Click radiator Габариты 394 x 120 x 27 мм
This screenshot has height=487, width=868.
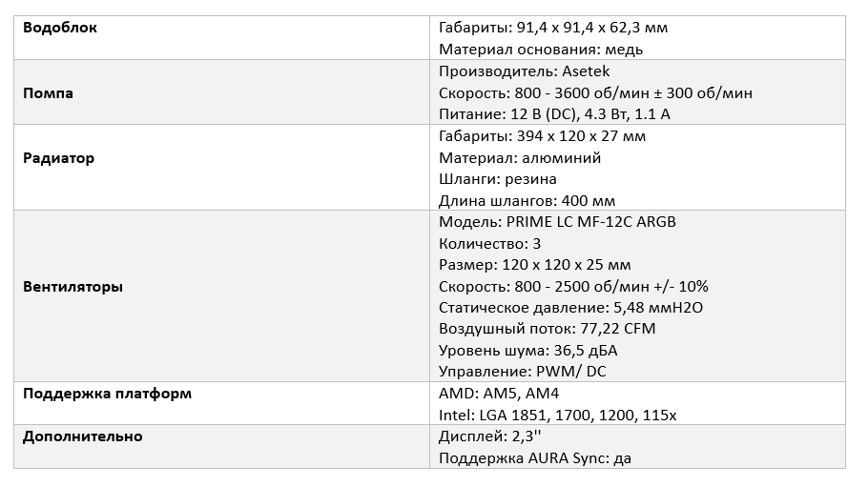click(542, 136)
